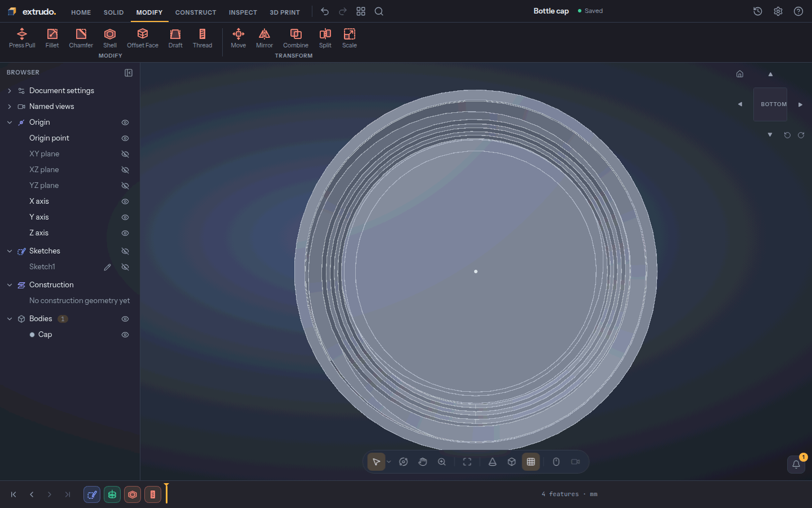Image resolution: width=812 pixels, height=508 pixels.
Task: Collapse the Origin group
Action: click(10, 122)
